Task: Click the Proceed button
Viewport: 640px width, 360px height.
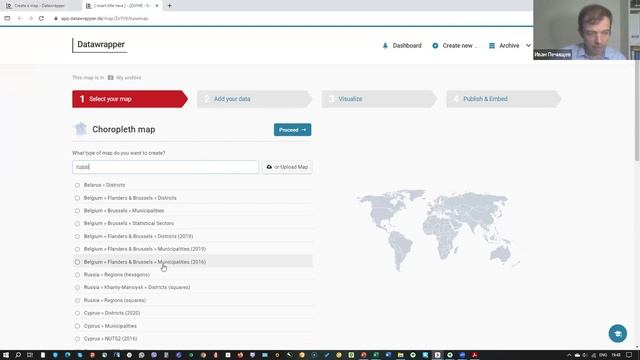Action: [292, 130]
